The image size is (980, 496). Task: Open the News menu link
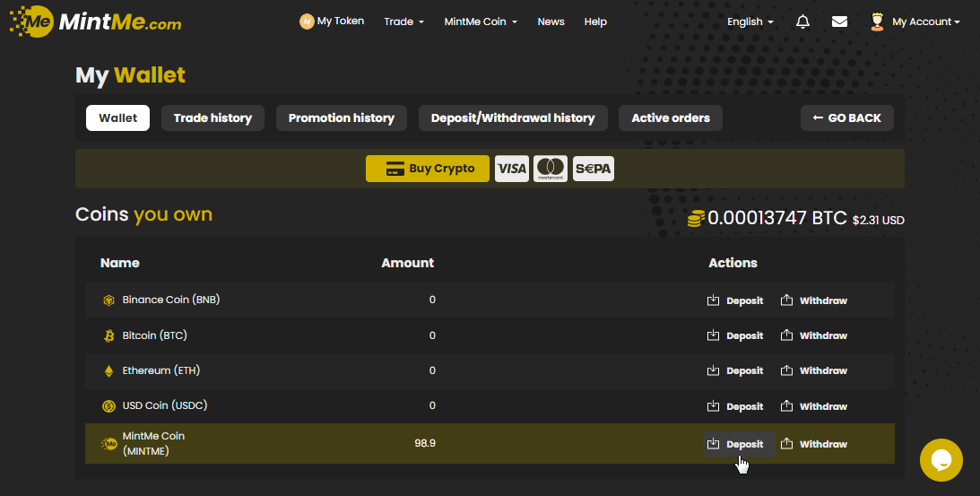551,22
